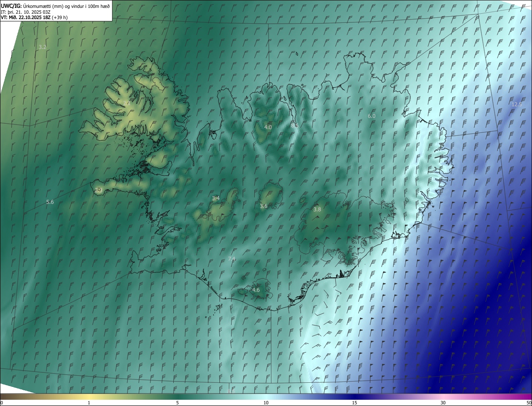
Task: Click the 2.3 value label on Snæfellsnes
Action: point(99,190)
